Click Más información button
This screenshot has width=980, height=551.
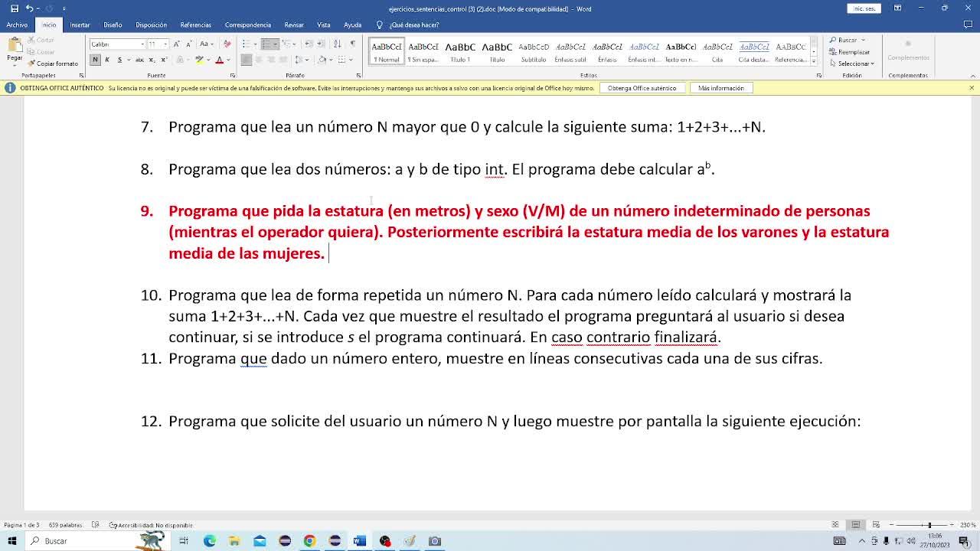point(721,88)
